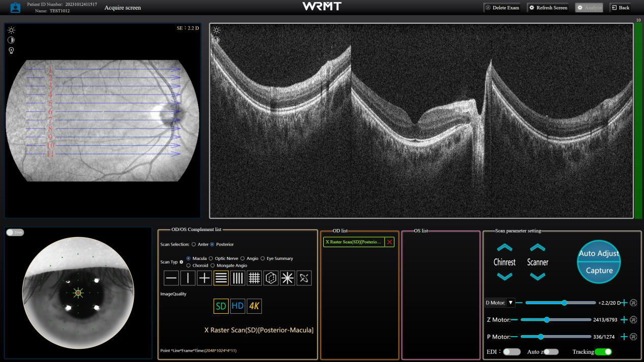The height and width of the screenshot is (362, 644).
Task: Switch image quality to HD
Action: (237, 306)
